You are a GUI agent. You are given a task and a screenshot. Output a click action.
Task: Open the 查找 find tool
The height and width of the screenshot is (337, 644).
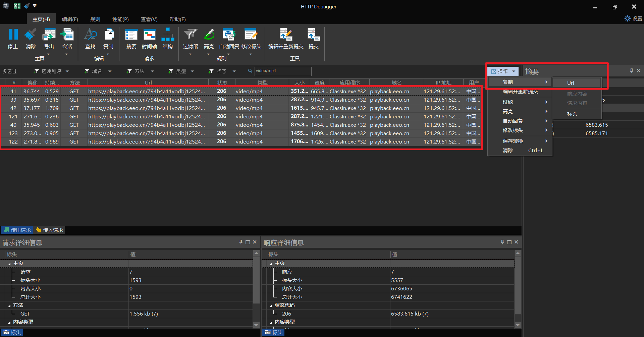pyautogui.click(x=90, y=35)
